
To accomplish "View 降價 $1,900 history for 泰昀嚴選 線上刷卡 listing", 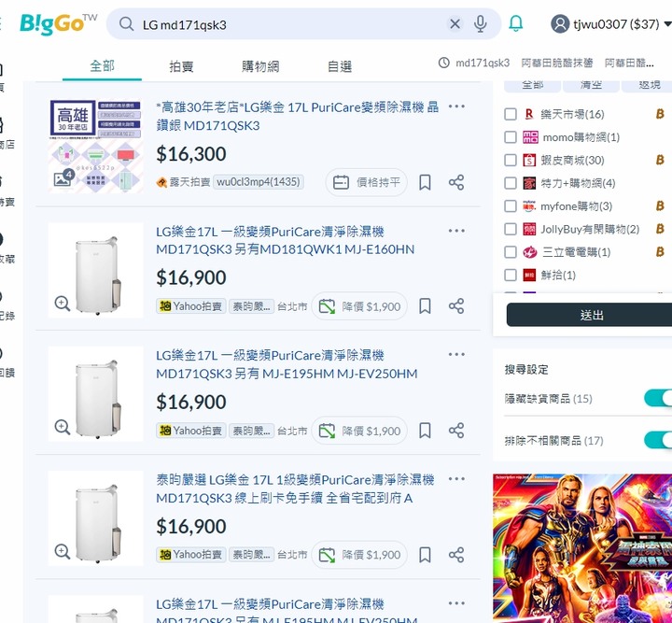I will 359,555.
